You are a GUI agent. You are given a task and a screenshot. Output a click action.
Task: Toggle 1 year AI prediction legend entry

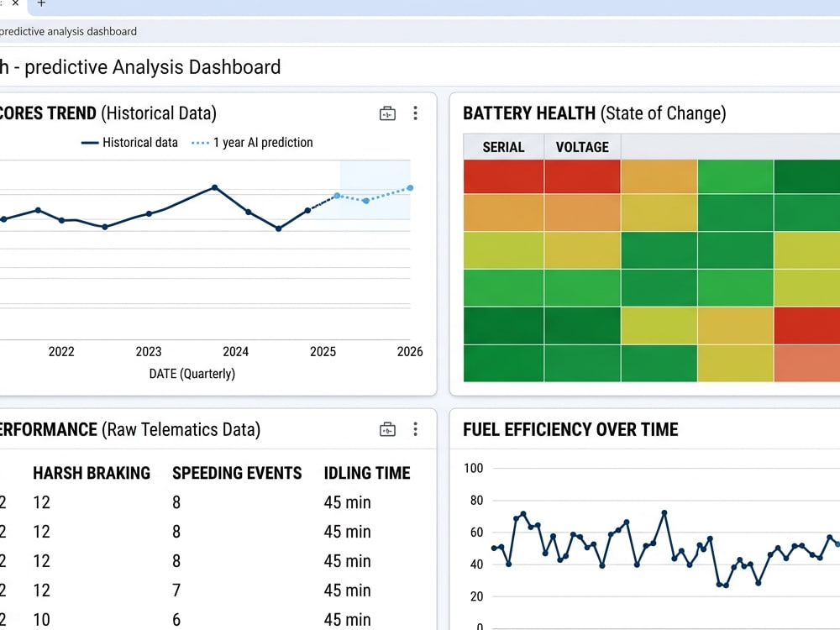252,143
